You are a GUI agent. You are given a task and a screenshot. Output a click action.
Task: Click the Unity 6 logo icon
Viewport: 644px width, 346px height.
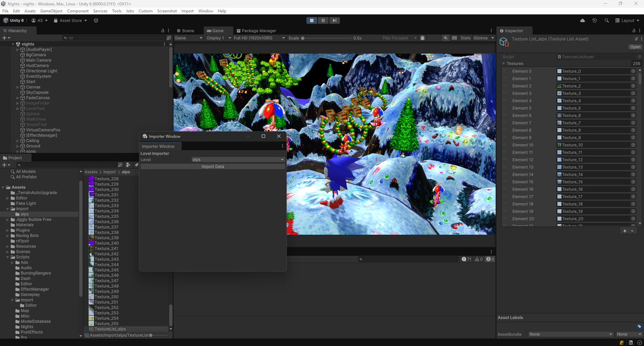6,20
